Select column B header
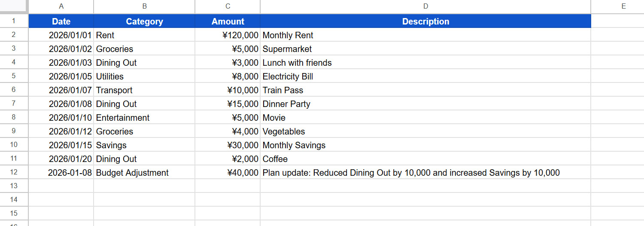The width and height of the screenshot is (644, 226). click(144, 6)
